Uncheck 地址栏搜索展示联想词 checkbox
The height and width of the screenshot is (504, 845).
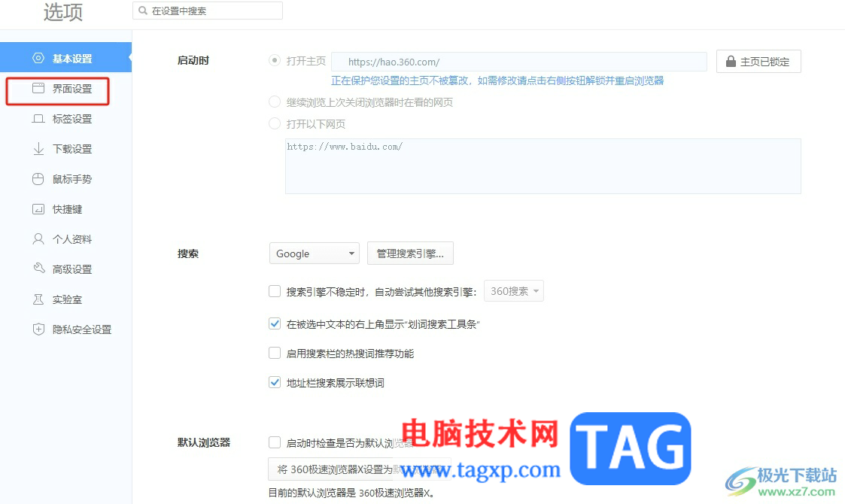tap(275, 382)
